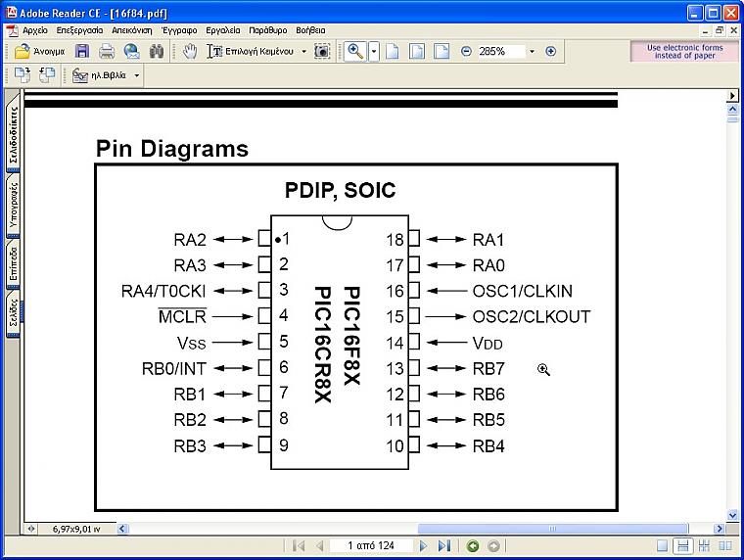Click the Adobe Reader title bar icon
This screenshot has height=560, width=744.
point(12,13)
